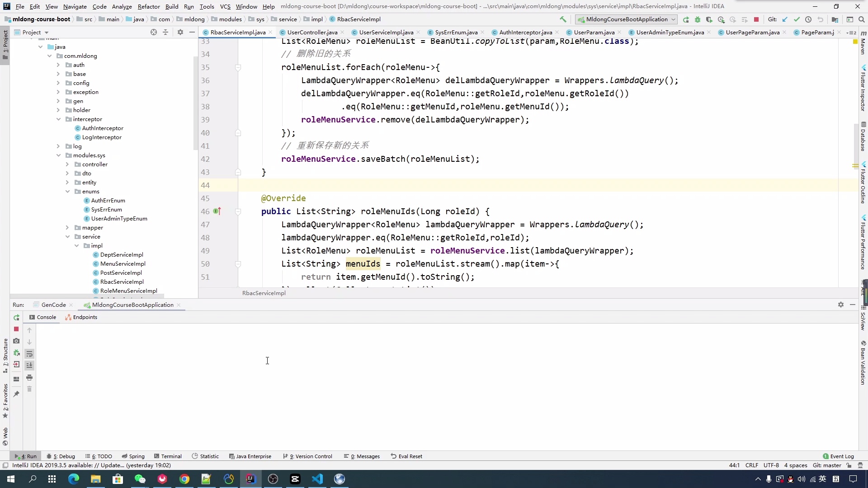The width and height of the screenshot is (868, 488).
Task: Open the Event Log button
Action: (838, 456)
